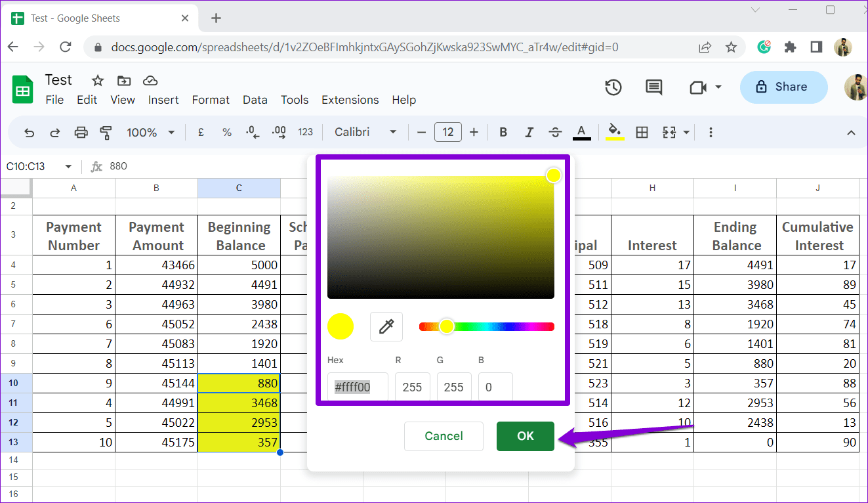868x503 pixels.
Task: Expand the merge cells dropdown arrow
Action: (x=686, y=133)
